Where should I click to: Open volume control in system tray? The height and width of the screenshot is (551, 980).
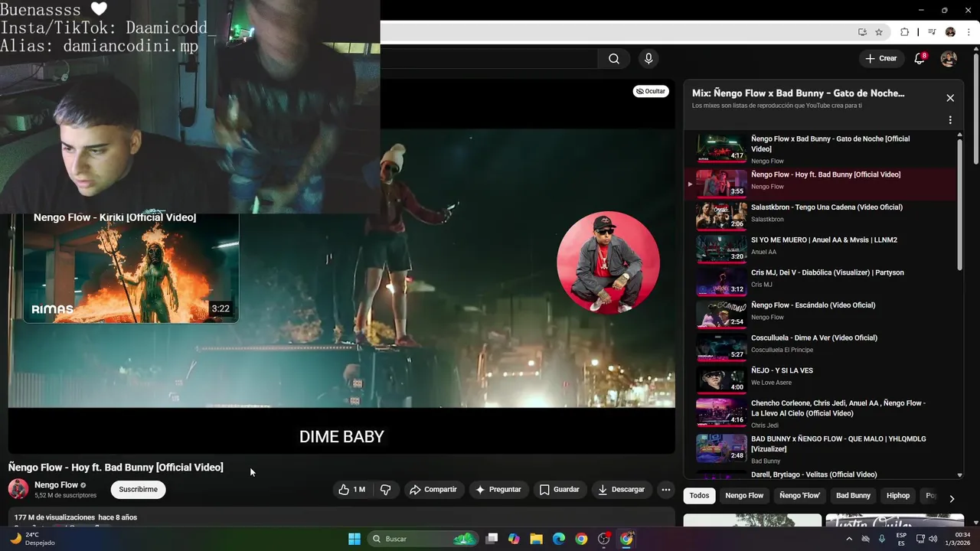click(933, 539)
